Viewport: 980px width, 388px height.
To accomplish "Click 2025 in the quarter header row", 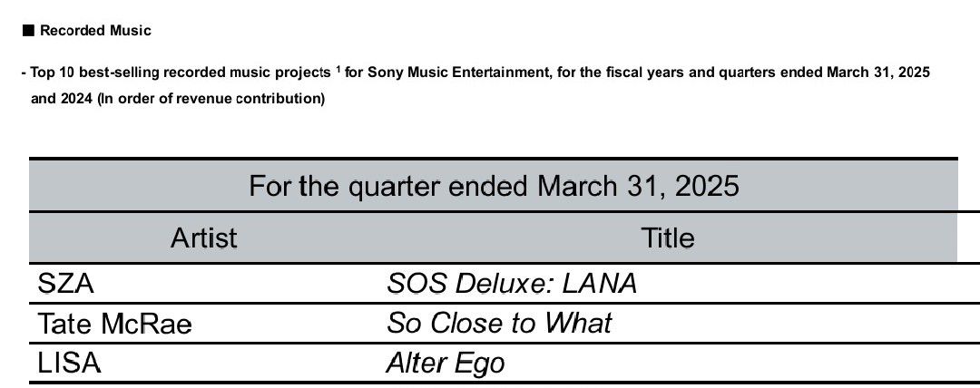I will click(706, 186).
